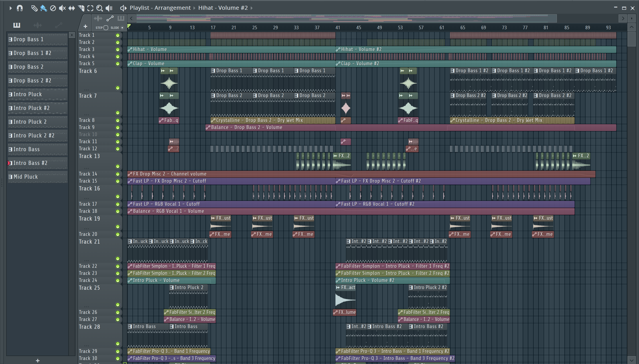Select first Drop Bass 1 pattern clip on Track 6
Image resolution: width=639 pixels, height=364 pixels.
[231, 80]
